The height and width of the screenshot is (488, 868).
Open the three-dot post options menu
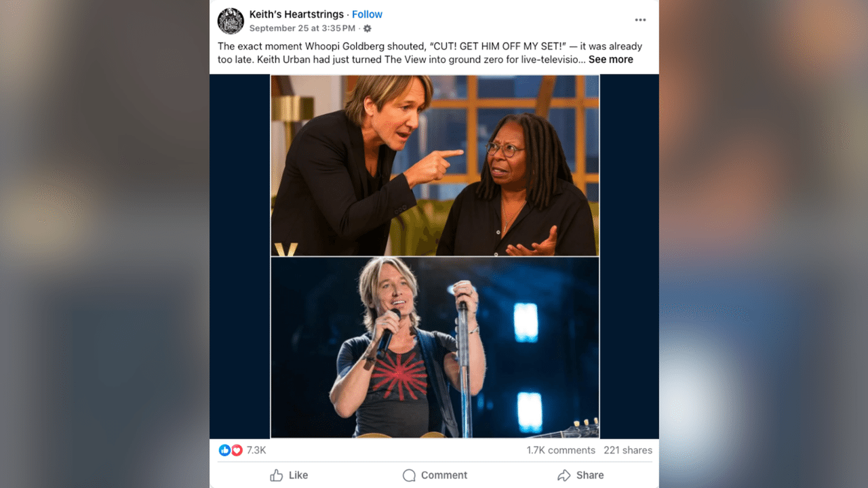point(640,20)
